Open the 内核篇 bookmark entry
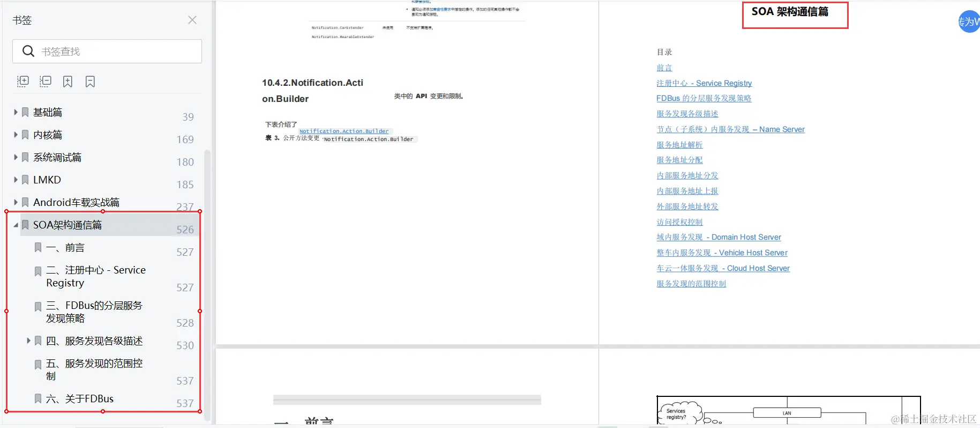Image resolution: width=980 pixels, height=428 pixels. click(48, 135)
